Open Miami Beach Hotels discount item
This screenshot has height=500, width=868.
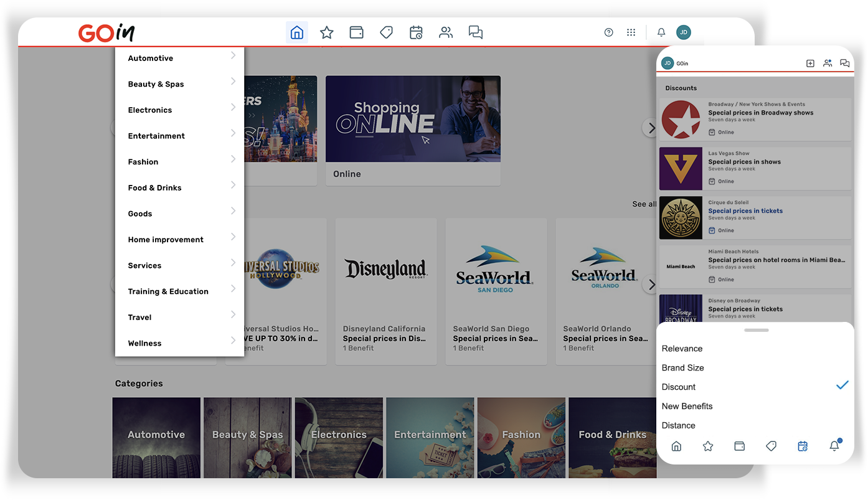[755, 267]
